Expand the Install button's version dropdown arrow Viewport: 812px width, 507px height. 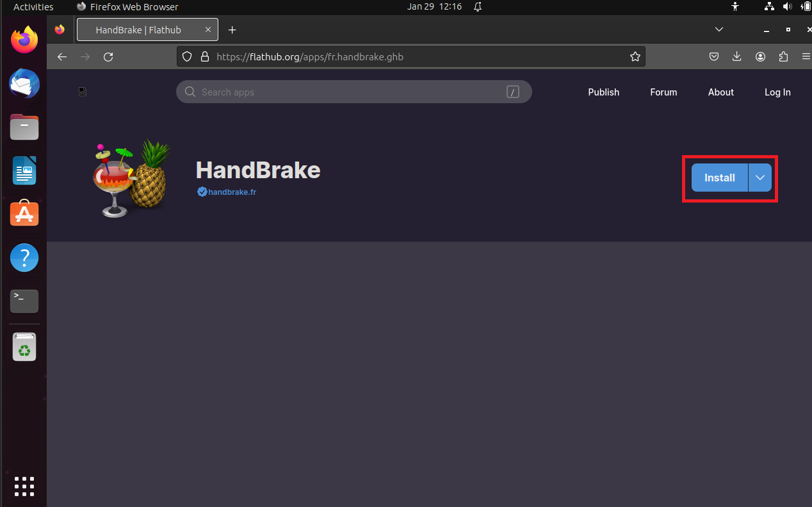pyautogui.click(x=759, y=178)
